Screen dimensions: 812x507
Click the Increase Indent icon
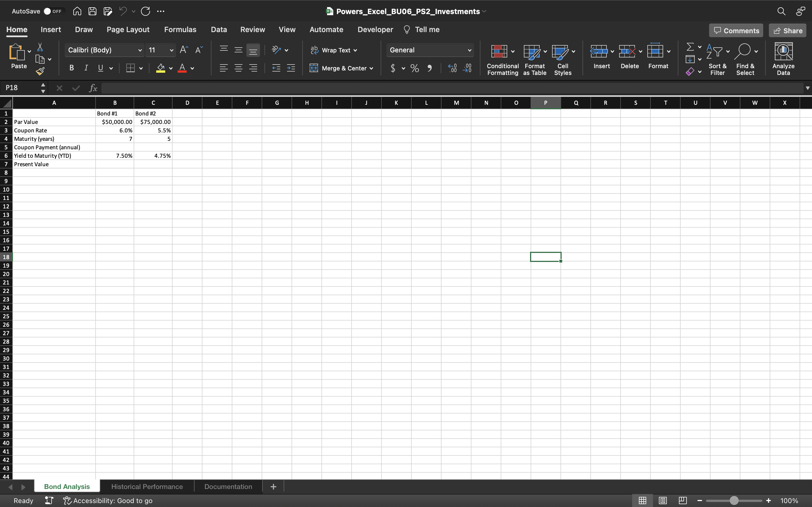[291, 68]
